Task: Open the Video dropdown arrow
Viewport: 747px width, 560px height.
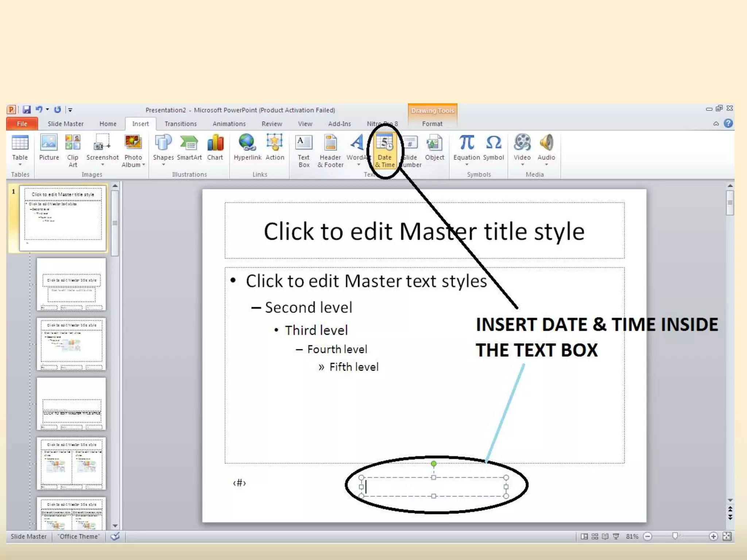Action: [x=522, y=165]
